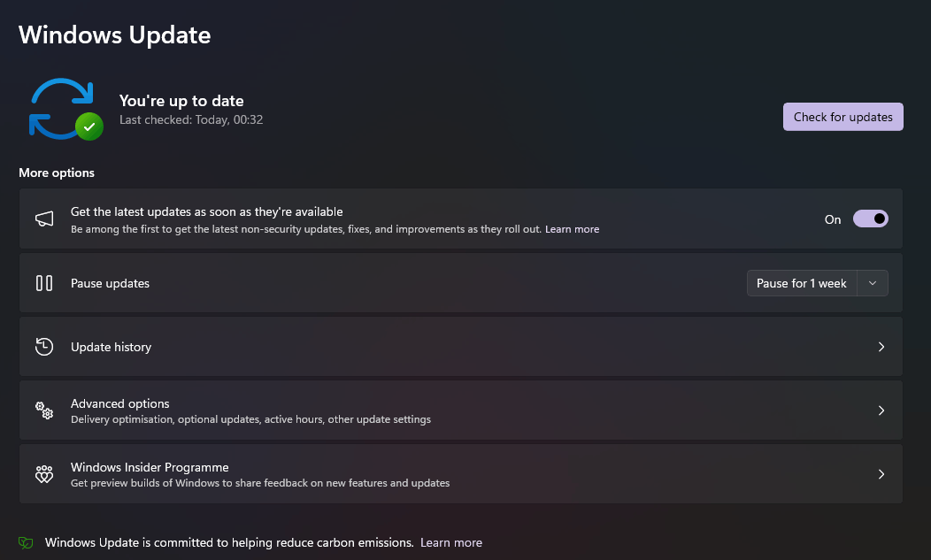The height and width of the screenshot is (560, 931).
Task: Click the Insider Programme hearts icon
Action: click(x=44, y=474)
